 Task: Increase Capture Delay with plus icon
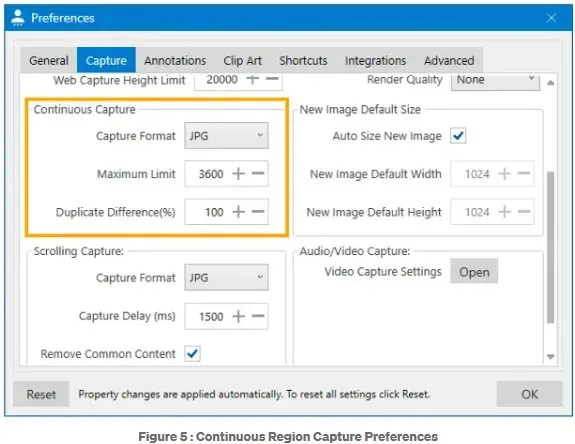[x=238, y=316]
